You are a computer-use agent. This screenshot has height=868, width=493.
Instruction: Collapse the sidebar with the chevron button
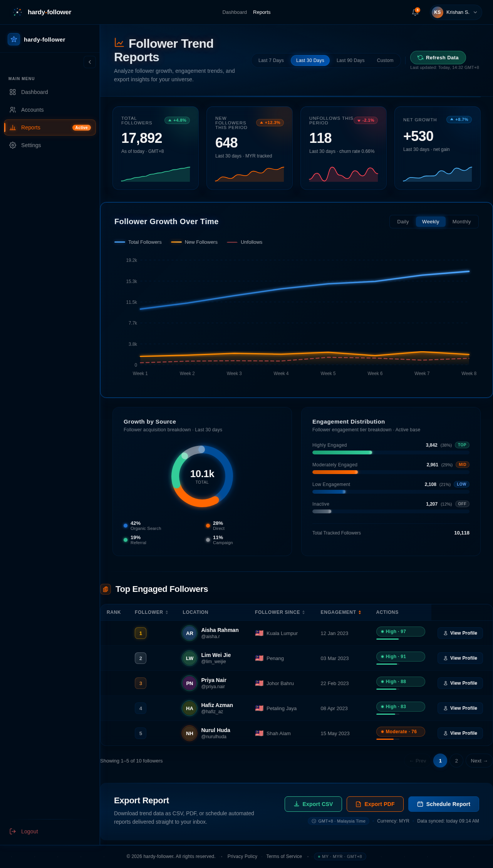tap(90, 62)
